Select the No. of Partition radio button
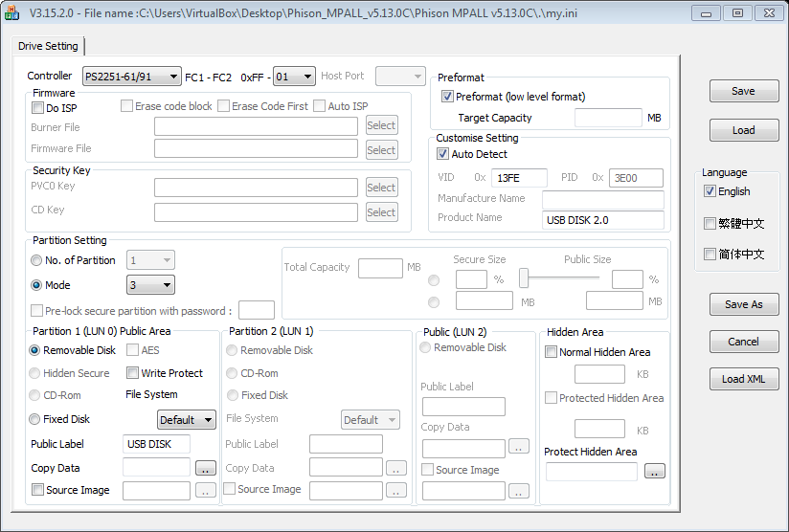Viewport: 789px width, 532px height. coord(36,260)
